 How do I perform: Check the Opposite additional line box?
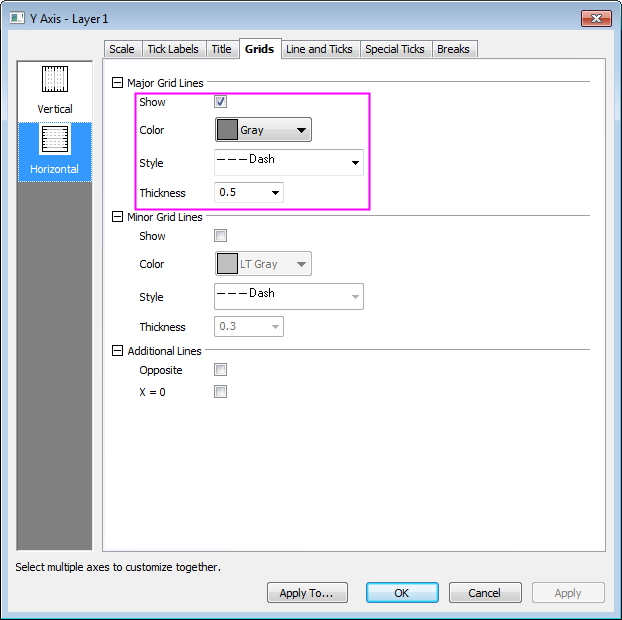[x=221, y=370]
